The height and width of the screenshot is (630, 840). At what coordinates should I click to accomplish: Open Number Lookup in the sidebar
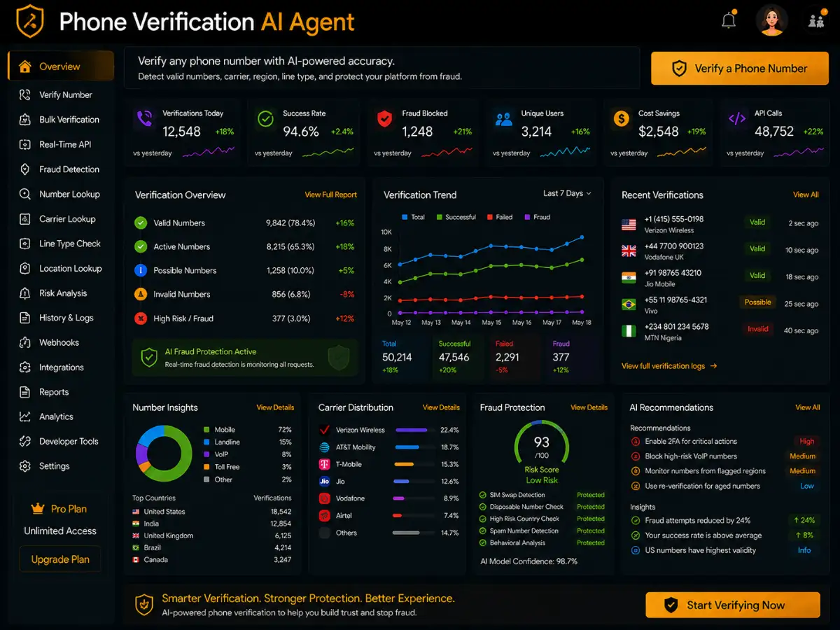click(x=60, y=194)
